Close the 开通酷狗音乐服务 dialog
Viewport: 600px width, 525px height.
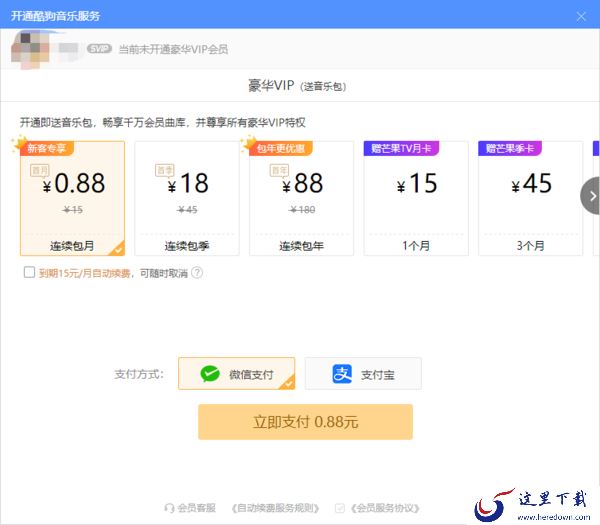click(581, 16)
